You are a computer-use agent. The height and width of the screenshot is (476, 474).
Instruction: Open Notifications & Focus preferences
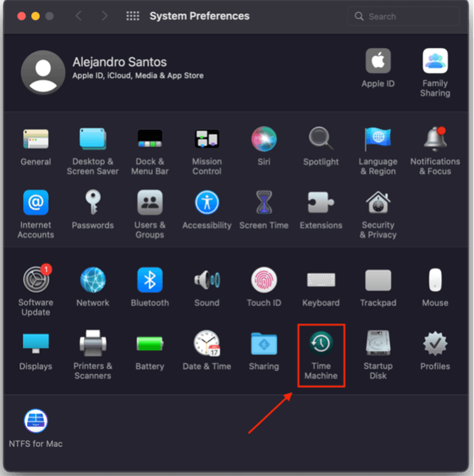[x=435, y=139]
